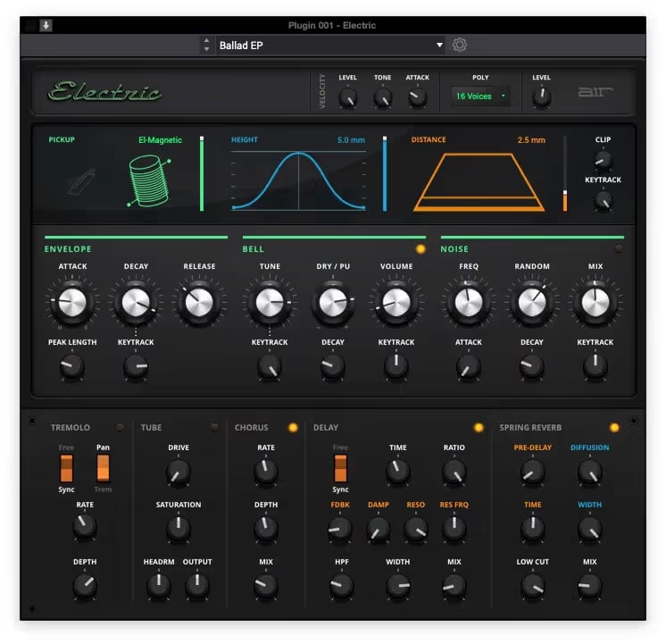
Task: Click the Delay Time knob
Action: [x=398, y=471]
